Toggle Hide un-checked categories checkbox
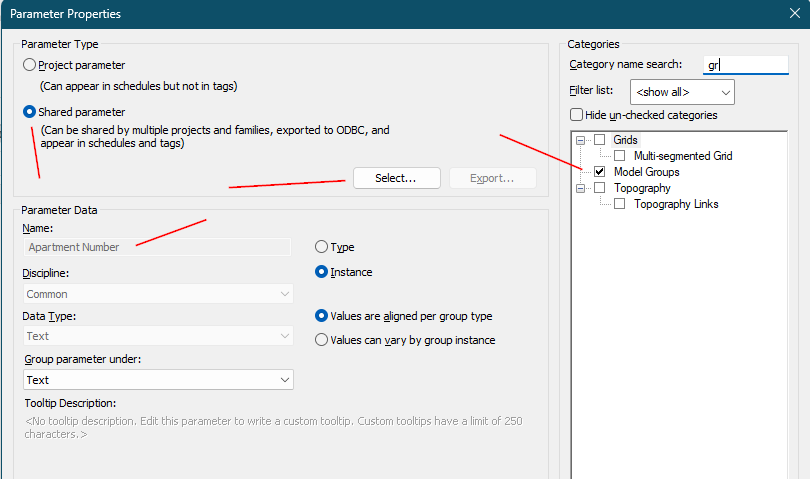 tap(576, 115)
